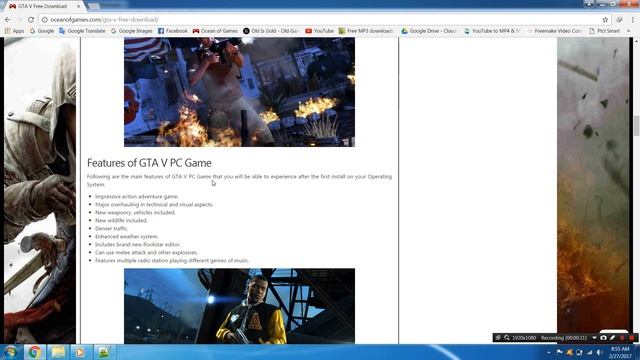Viewport: 640px width, 360px height.
Task: Open the YouTube to MP4 bookmark
Action: tap(492, 31)
